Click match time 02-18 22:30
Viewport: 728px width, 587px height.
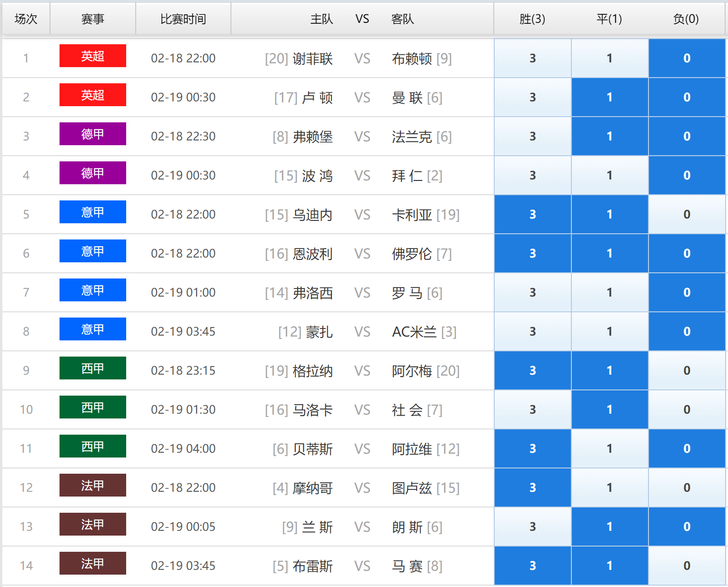coord(183,136)
